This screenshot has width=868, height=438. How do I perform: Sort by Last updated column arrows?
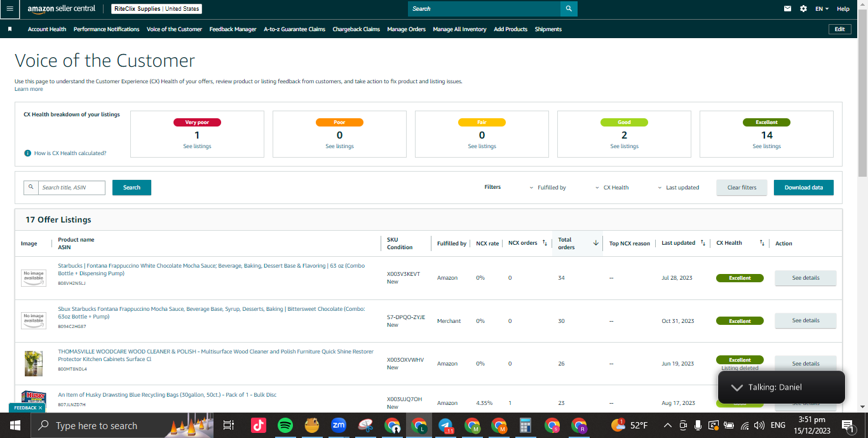click(x=702, y=243)
